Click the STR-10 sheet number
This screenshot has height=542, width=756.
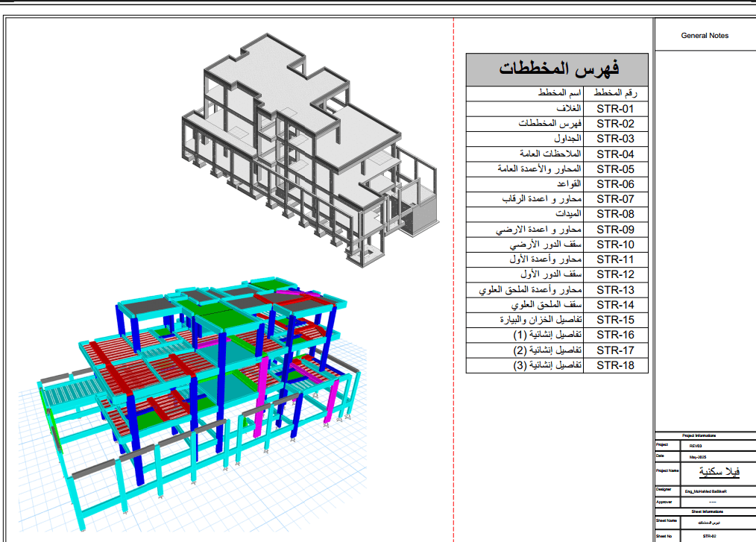coord(615,245)
